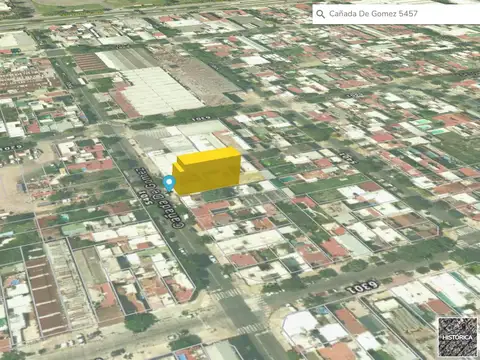Open the Histórica imagery thumbnail
Image resolution: width=480 pixels, height=360 pixels.
click(x=458, y=337)
